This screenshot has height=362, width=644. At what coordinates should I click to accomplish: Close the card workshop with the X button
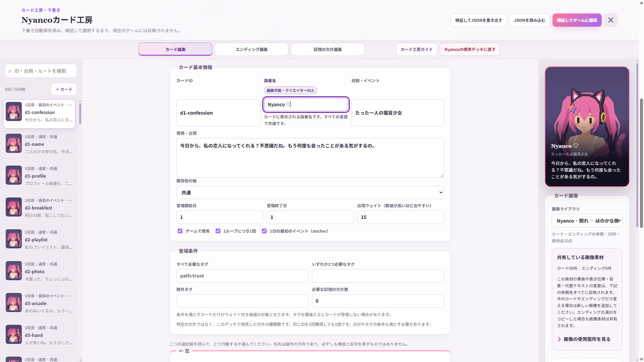pos(610,20)
